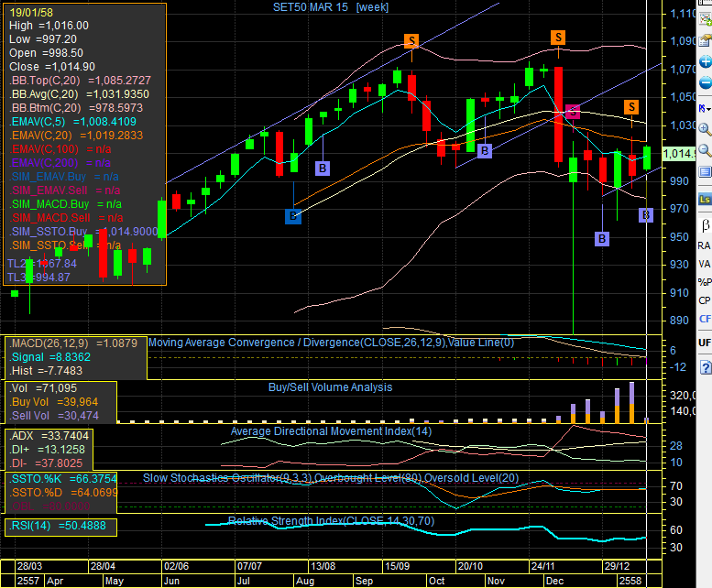Click the Open =998.50 value
The width and height of the screenshot is (712, 588).
(46, 53)
